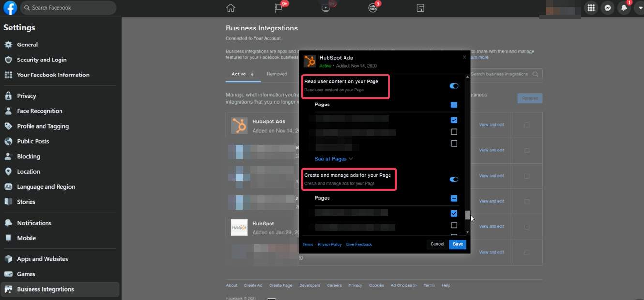The height and width of the screenshot is (300, 644).
Task: Open the Create Ad footer link
Action: [x=253, y=285]
